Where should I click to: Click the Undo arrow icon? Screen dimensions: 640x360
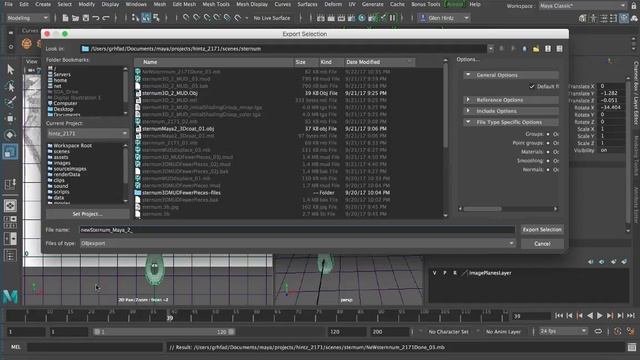(96, 18)
